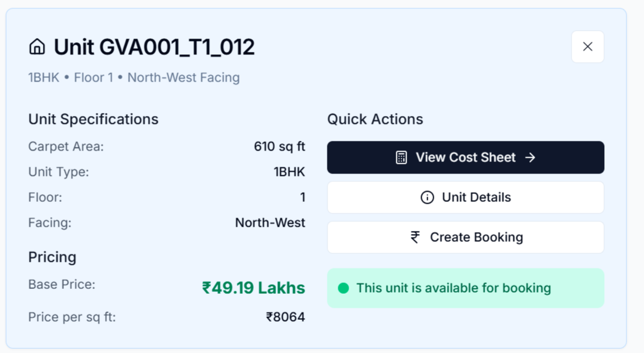Click the Unit Specifications heading
Image resolution: width=644 pixels, height=353 pixels.
click(93, 119)
